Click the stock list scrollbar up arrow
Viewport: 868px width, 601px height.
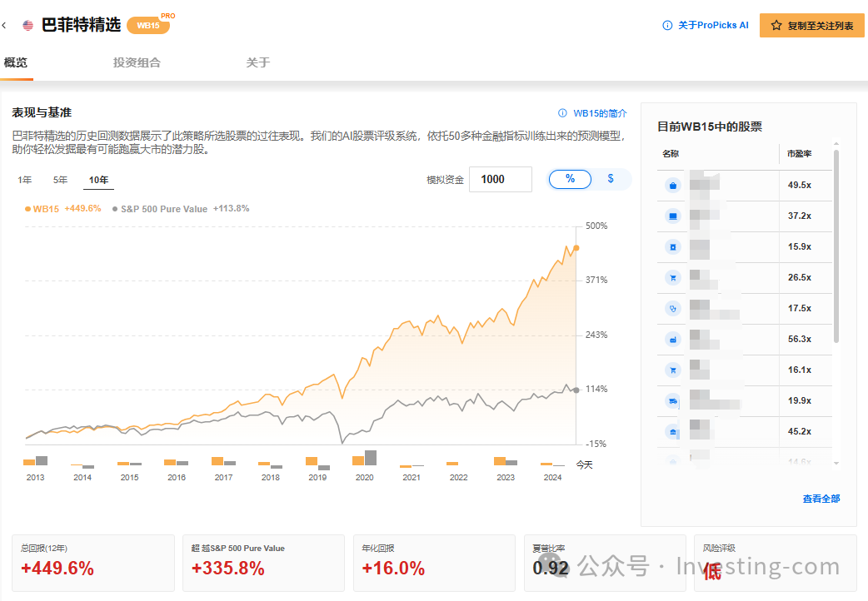point(836,144)
